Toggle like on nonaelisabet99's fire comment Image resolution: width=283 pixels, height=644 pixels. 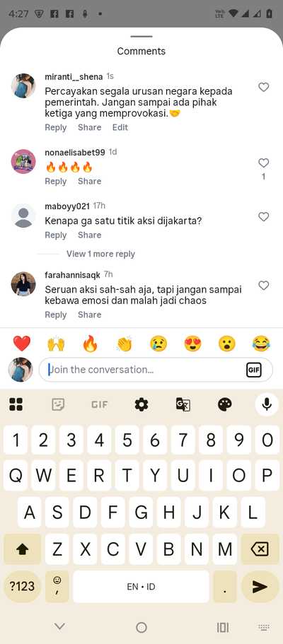coord(263,163)
